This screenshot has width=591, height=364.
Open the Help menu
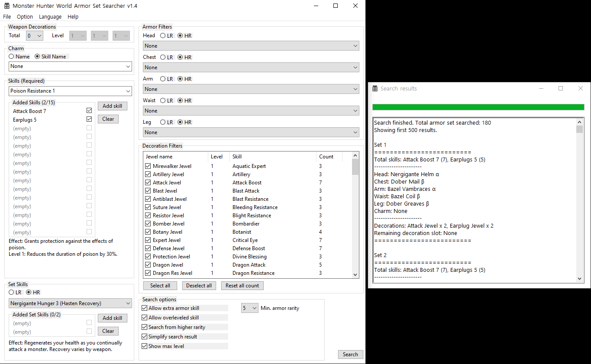coord(73,16)
